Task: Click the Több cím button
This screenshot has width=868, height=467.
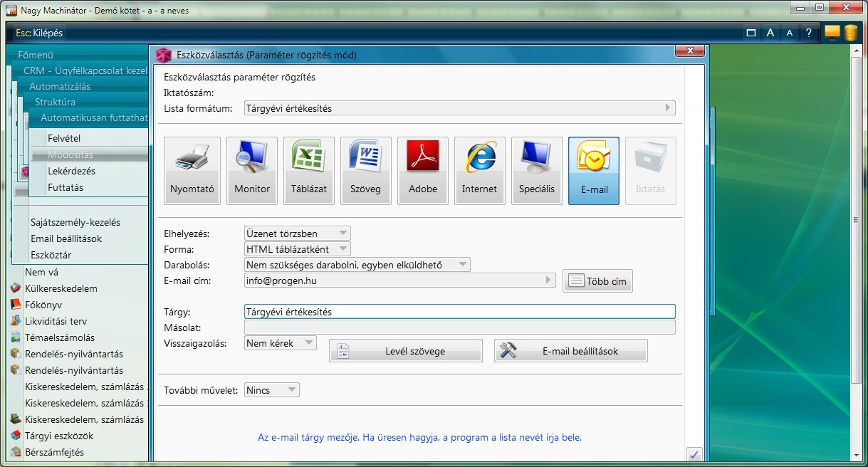Action: (x=597, y=281)
